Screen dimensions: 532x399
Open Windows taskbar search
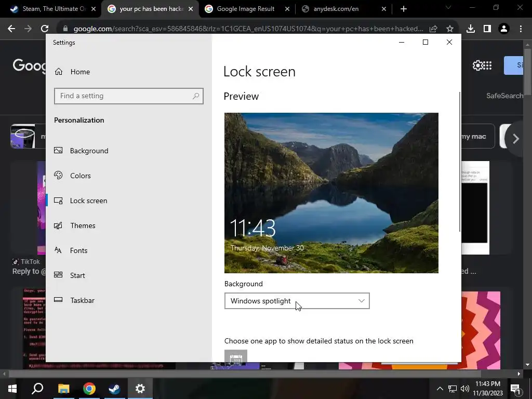pos(37,389)
